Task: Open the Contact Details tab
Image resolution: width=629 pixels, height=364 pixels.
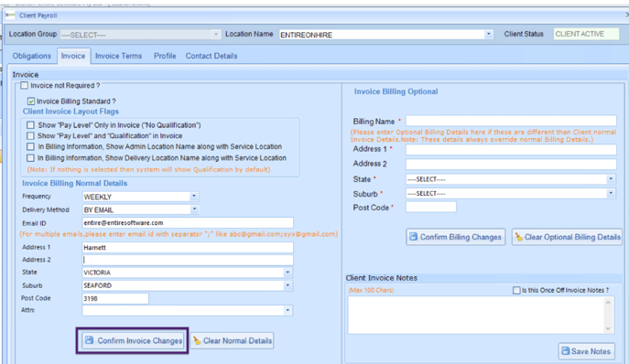Action: coord(211,56)
